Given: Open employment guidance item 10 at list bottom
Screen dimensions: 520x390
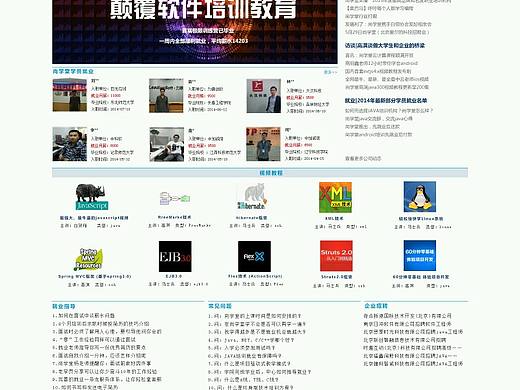Looking at the screenshot, I should tap(85, 387).
